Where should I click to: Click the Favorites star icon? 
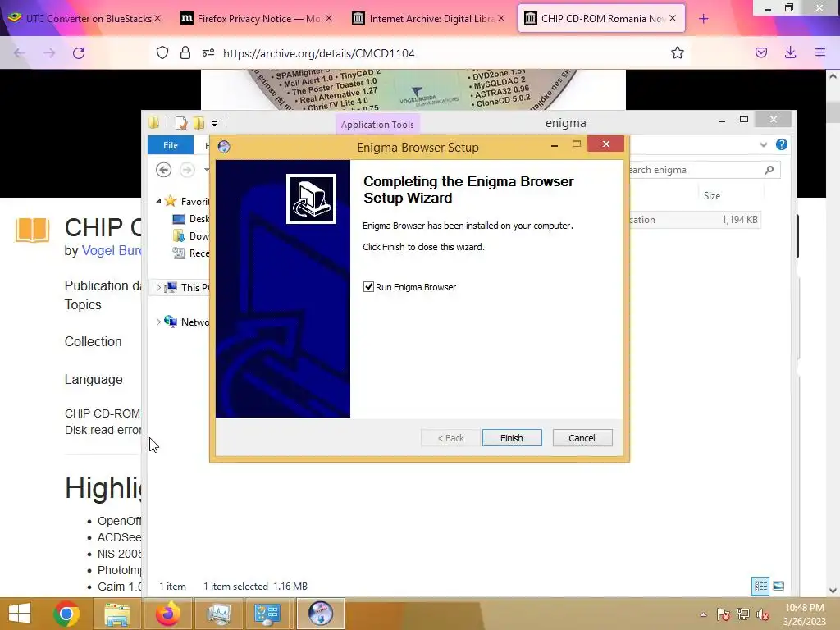pos(171,201)
